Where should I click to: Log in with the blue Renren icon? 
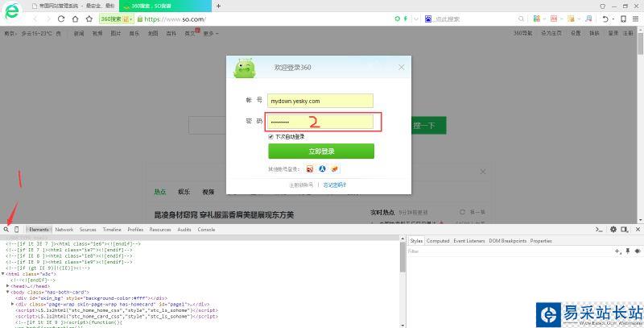[x=323, y=168]
